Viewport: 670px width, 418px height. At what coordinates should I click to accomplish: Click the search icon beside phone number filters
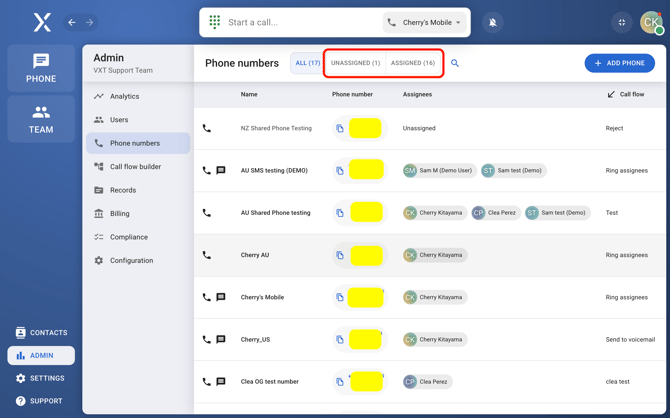[455, 63]
